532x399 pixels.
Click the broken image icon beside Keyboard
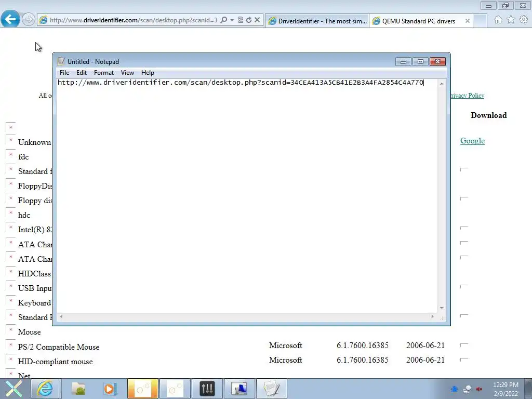pyautogui.click(x=10, y=301)
